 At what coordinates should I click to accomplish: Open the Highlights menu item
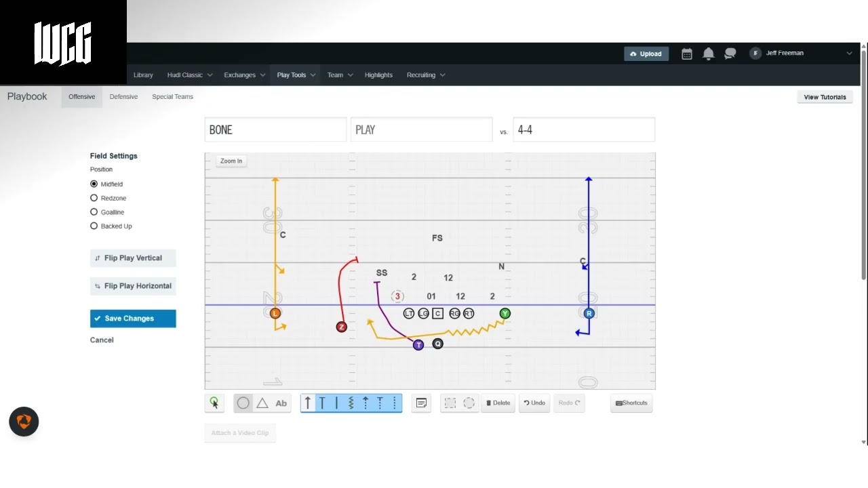(x=378, y=75)
